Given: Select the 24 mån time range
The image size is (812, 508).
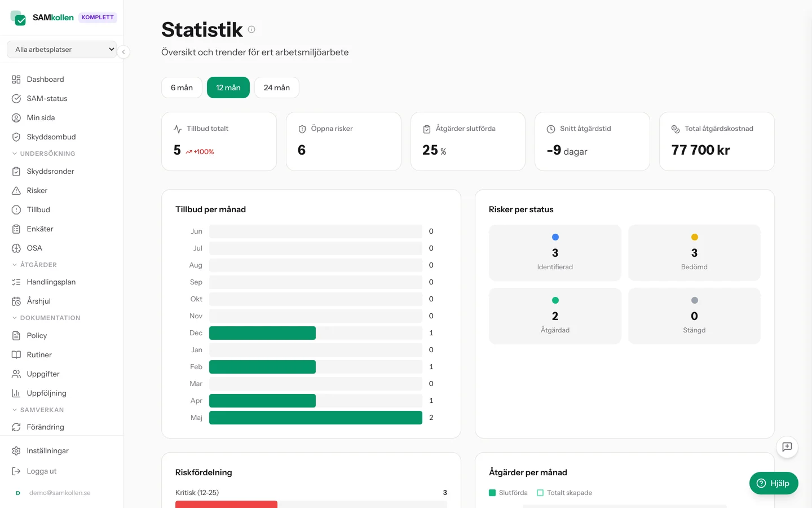Looking at the screenshot, I should coord(277,87).
